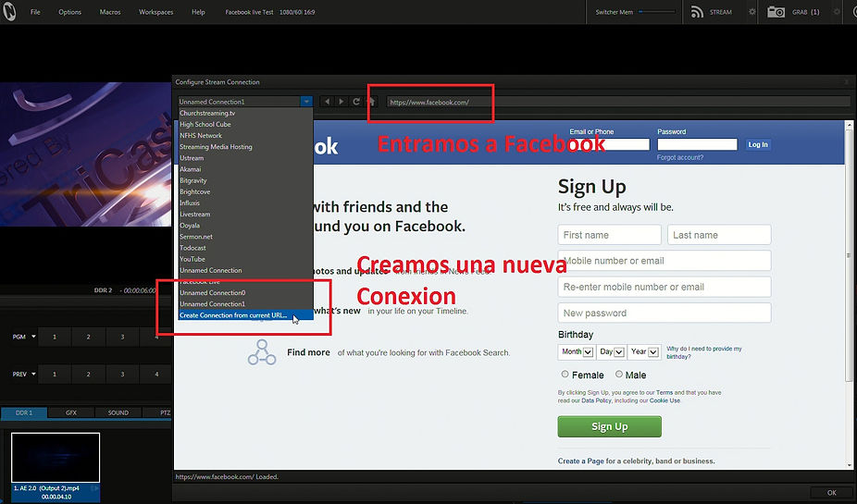Switch to the GFX tab
Image resolution: width=857 pixels, height=504 pixels.
tap(71, 412)
